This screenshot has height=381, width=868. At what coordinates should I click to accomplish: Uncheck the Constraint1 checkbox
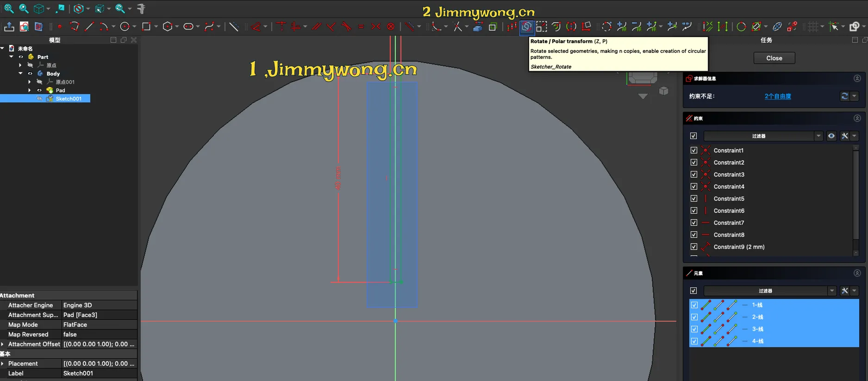point(693,150)
